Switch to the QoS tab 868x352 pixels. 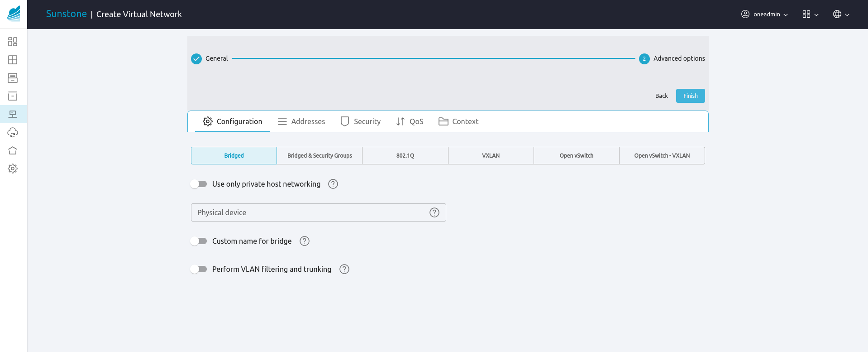tap(410, 121)
